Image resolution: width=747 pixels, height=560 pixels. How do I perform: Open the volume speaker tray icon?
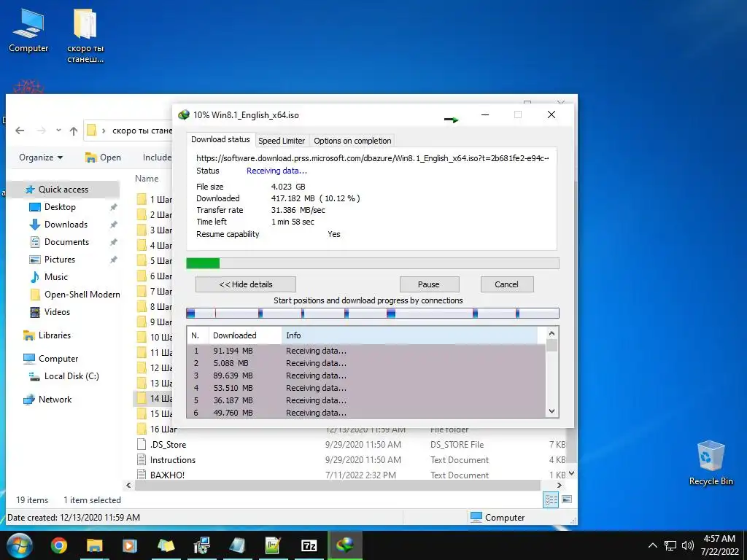(x=687, y=545)
